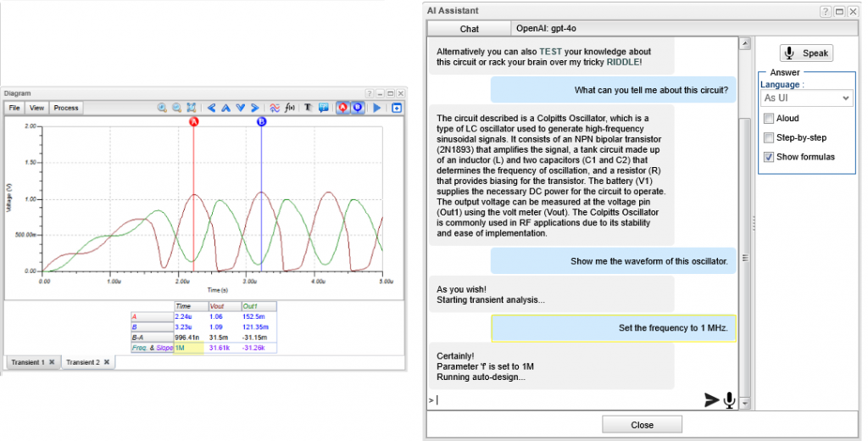
Task: Click the TEST link in chat
Action: [550, 52]
